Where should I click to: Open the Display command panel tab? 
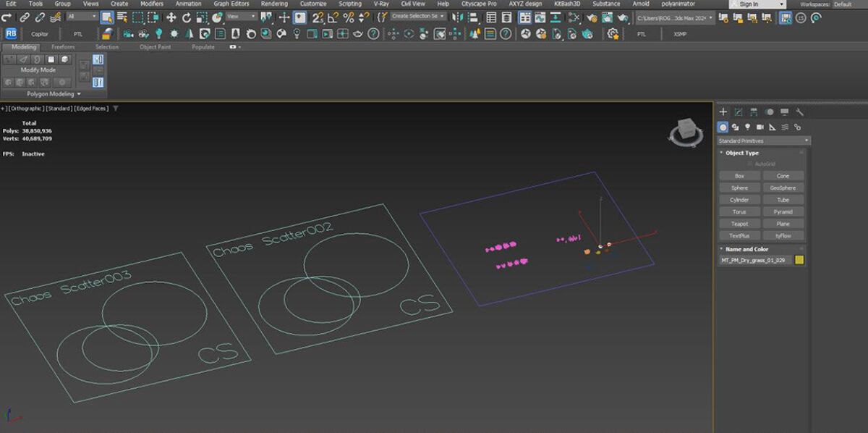click(x=784, y=112)
